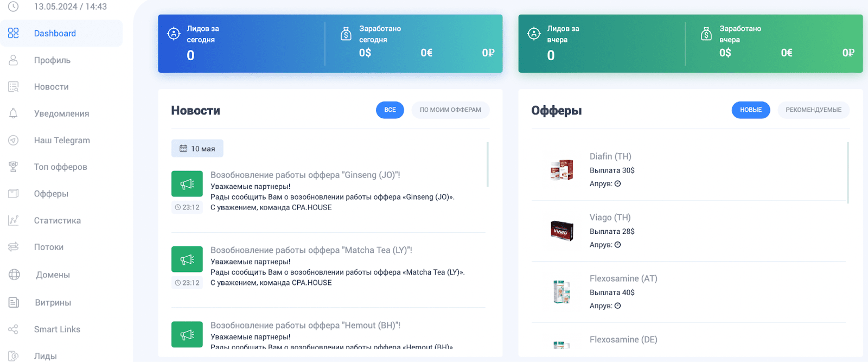Open news titled Matcha Tea (LY) resumption
Screen dimensions: 868x362
coord(311,250)
